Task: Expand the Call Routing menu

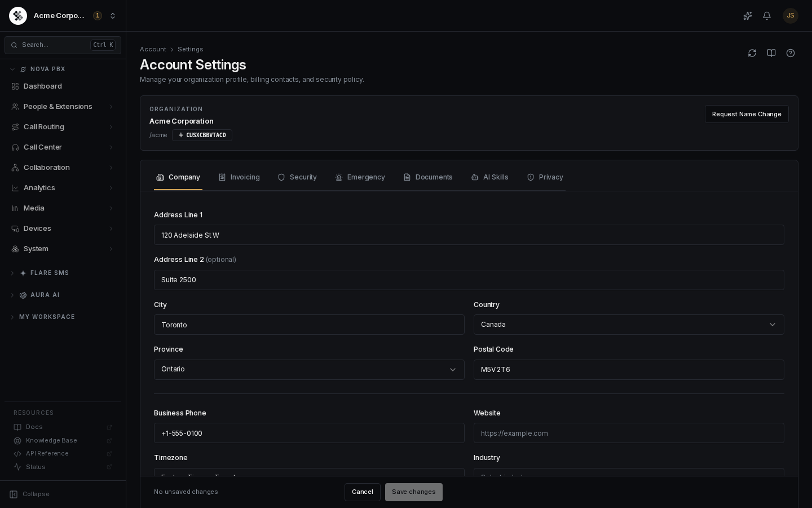Action: [63, 127]
